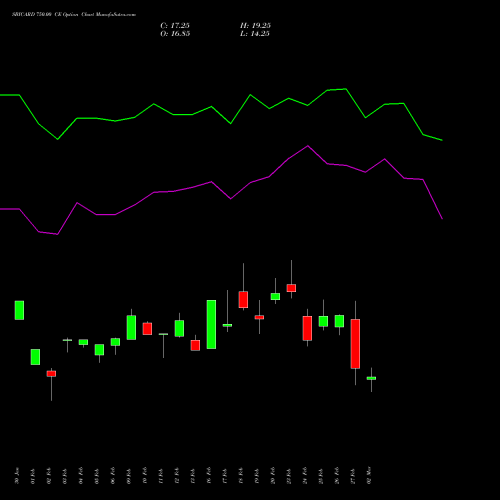Click the 02 Feb date label
Screen dimensions: 500x500
[49, 476]
